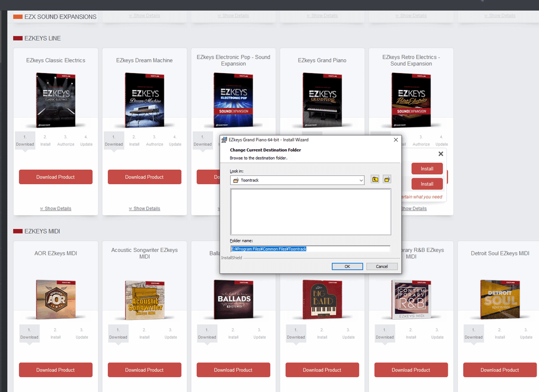
Task: Select step 1 Download on Dream Machine
Action: click(114, 141)
